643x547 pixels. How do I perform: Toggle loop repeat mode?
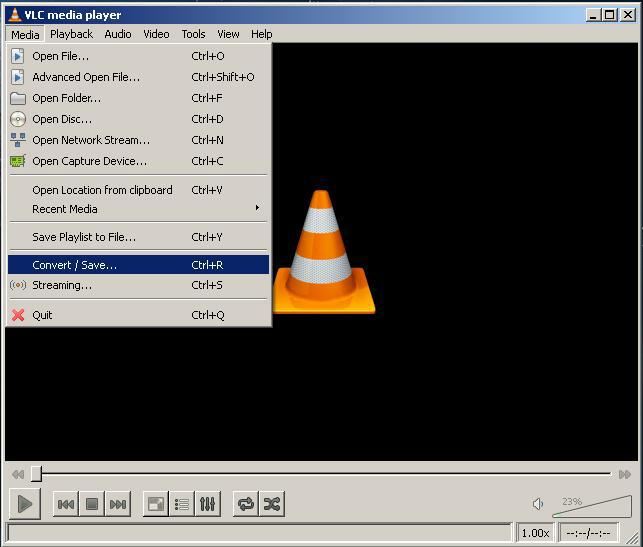point(246,504)
